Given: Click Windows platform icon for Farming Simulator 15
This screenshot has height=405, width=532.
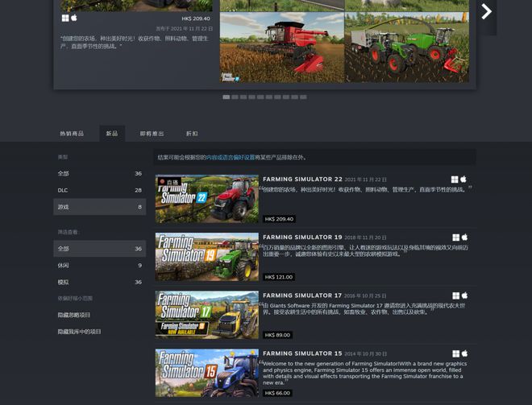Looking at the screenshot, I should click(456, 353).
